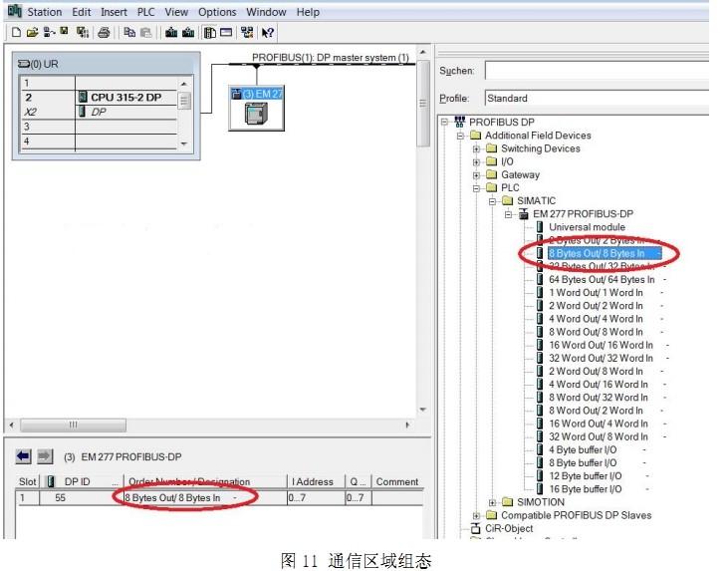
Task: Click the Save and Compile icon
Action: (83, 32)
